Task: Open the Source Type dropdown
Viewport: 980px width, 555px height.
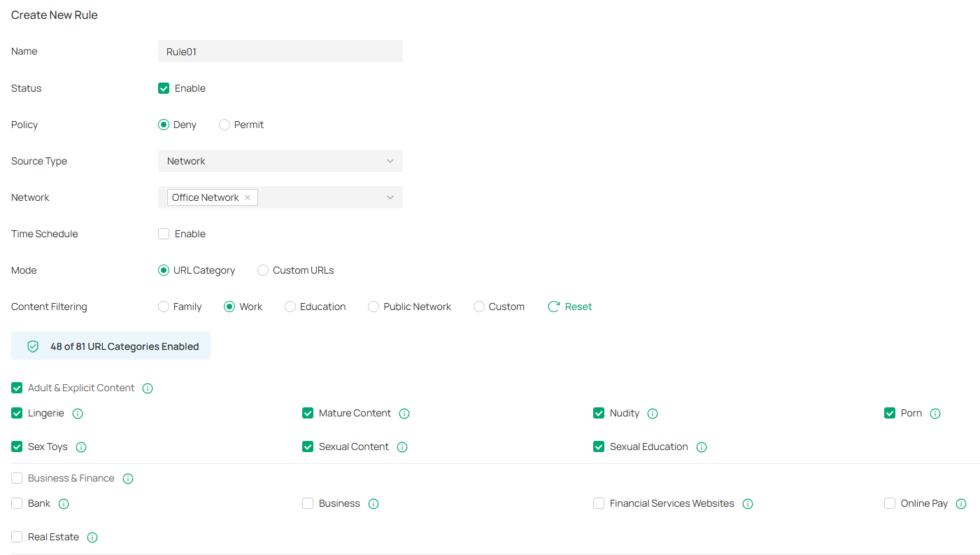Action: (x=280, y=161)
